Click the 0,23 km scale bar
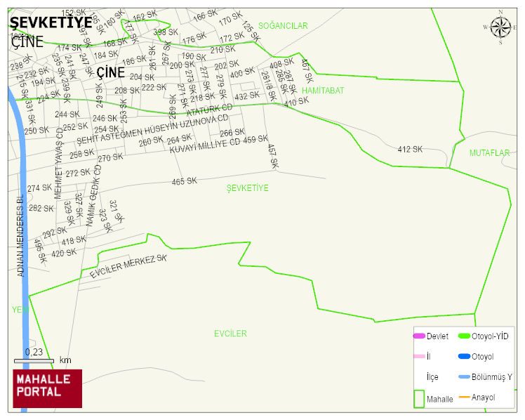The height and width of the screenshot is (420, 525). (34, 361)
